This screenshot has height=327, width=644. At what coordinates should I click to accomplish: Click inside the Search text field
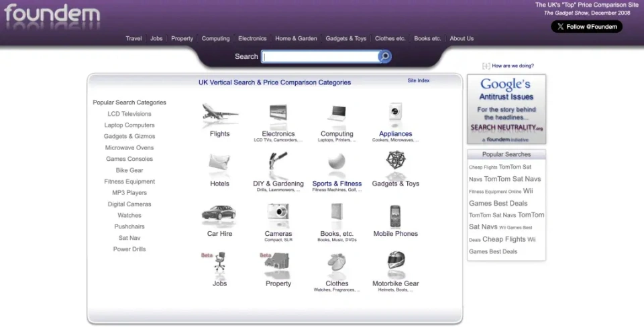[320, 57]
